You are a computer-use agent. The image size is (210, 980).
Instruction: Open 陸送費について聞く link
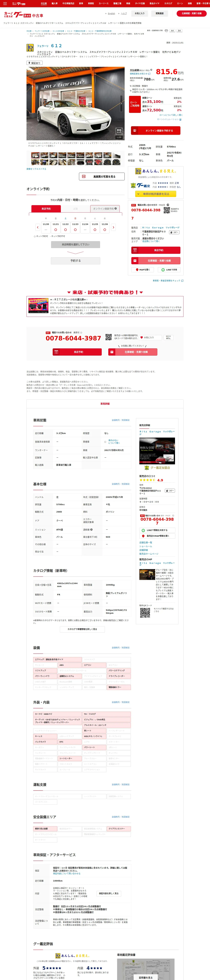coord(151,241)
